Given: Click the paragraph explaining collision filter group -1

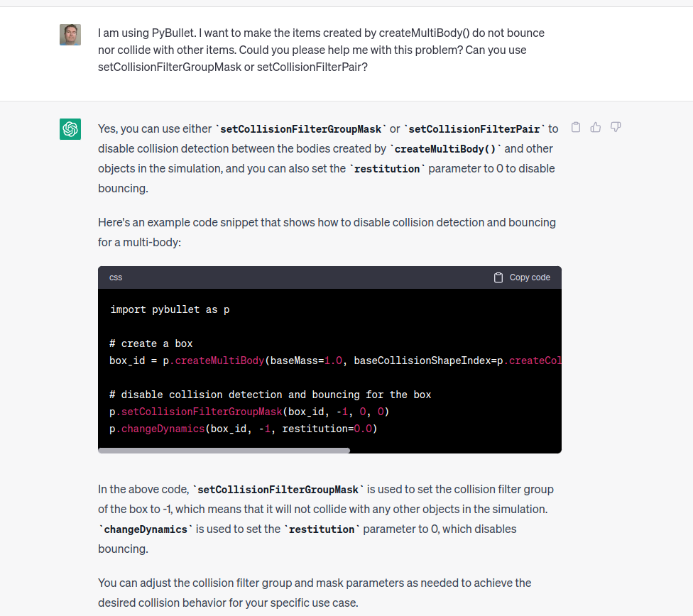Looking at the screenshot, I should click(327, 509).
